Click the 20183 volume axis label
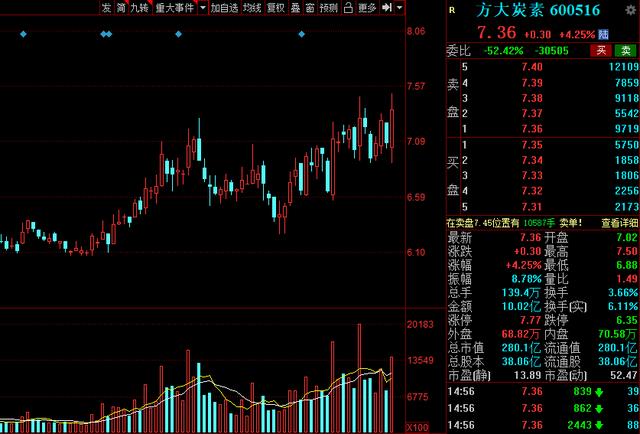The image size is (640, 434). 420,324
